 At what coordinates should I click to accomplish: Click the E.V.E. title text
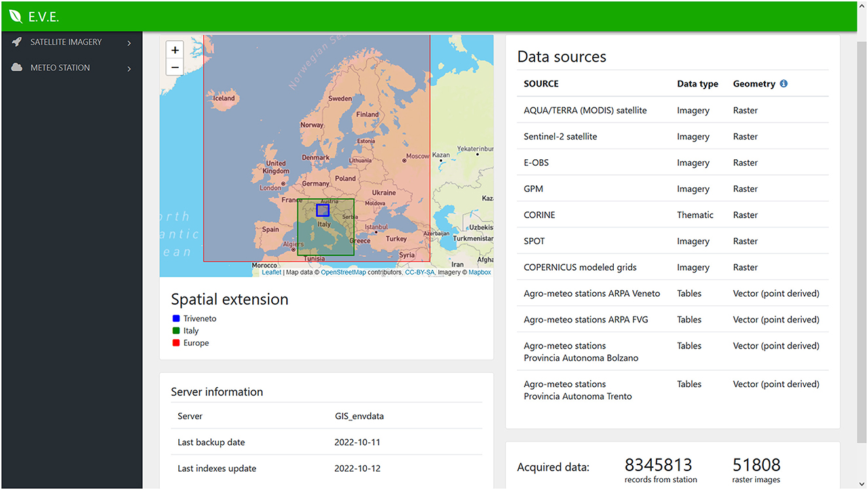click(44, 17)
